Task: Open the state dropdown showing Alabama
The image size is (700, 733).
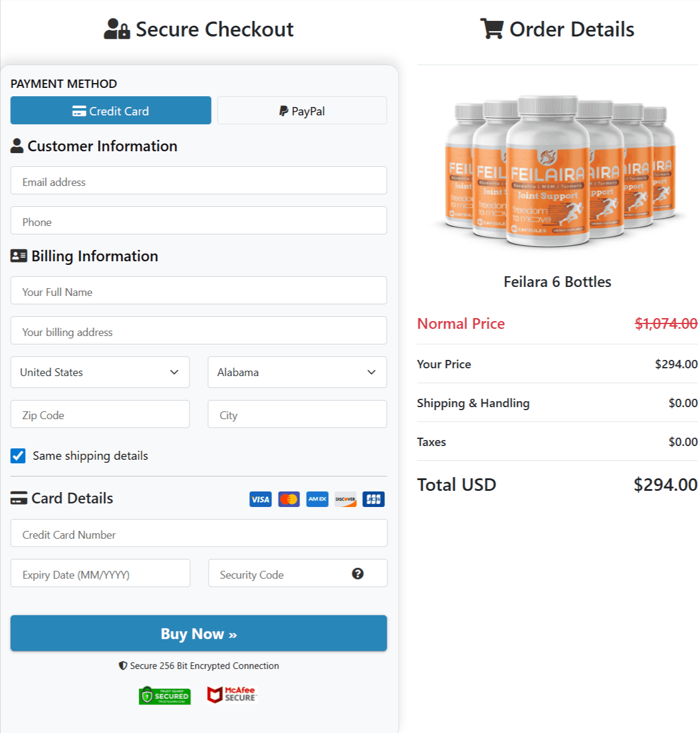Action: tap(297, 372)
